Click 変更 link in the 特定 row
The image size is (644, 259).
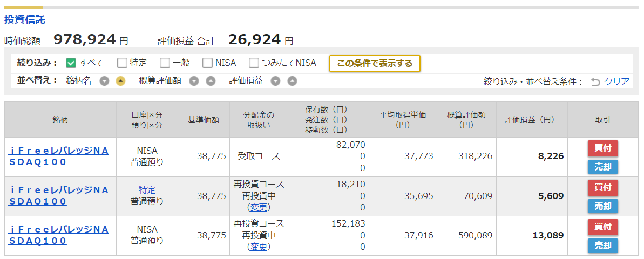(259, 207)
